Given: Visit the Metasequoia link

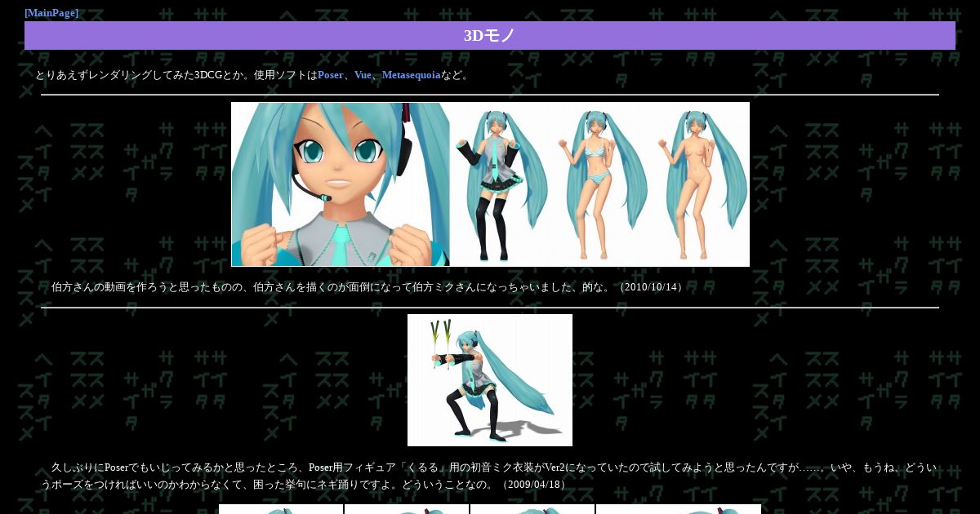Looking at the screenshot, I should point(412,75).
